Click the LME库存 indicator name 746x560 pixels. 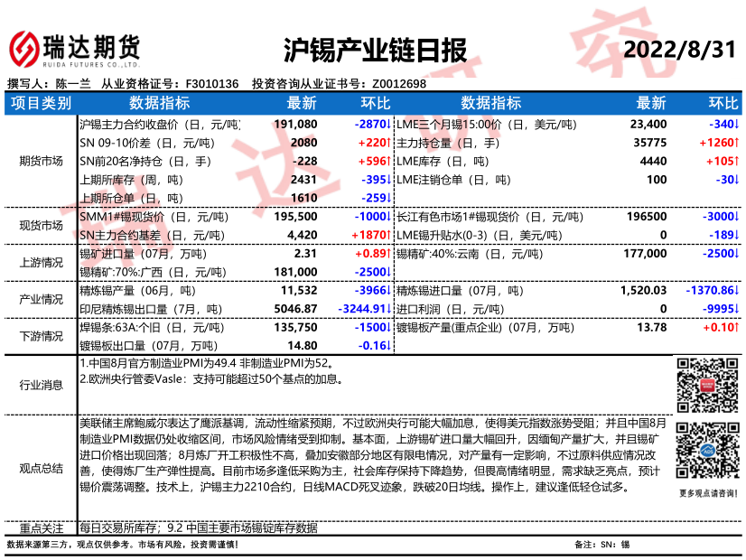pos(418,161)
